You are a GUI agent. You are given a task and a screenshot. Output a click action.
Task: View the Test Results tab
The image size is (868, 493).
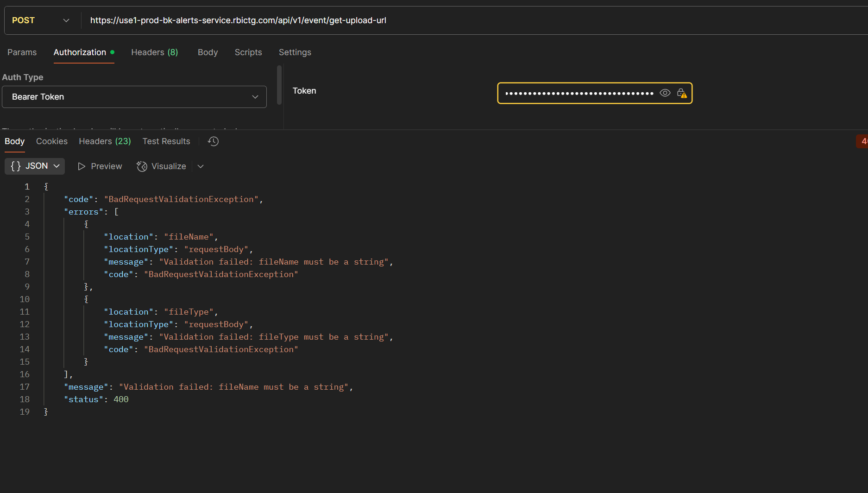coord(166,141)
